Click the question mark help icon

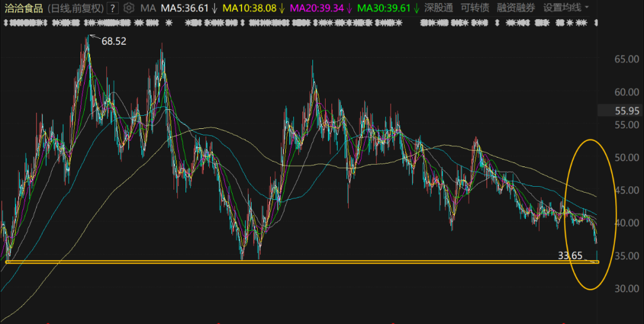(x=112, y=8)
